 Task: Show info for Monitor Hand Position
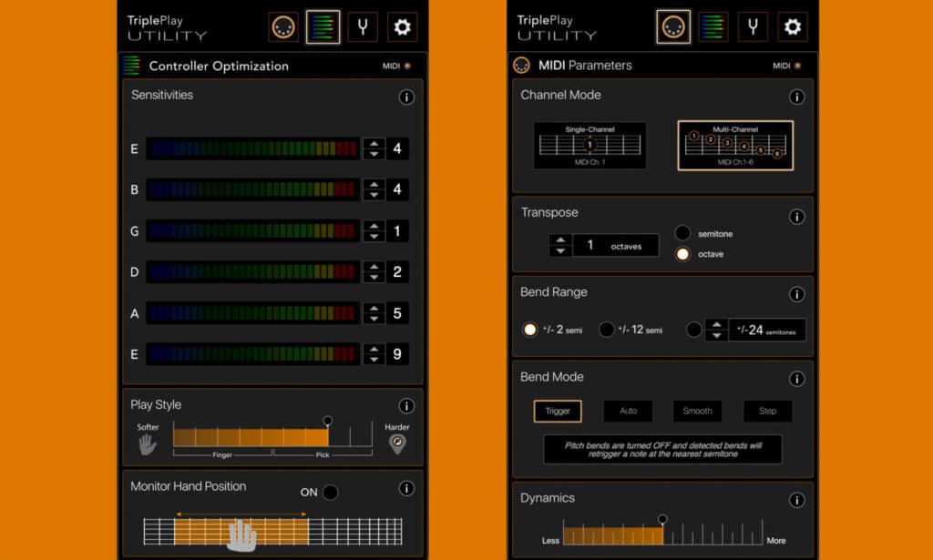pos(406,488)
